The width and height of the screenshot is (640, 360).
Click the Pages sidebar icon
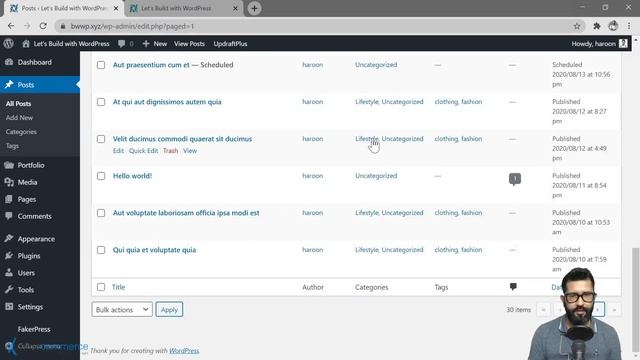9,199
